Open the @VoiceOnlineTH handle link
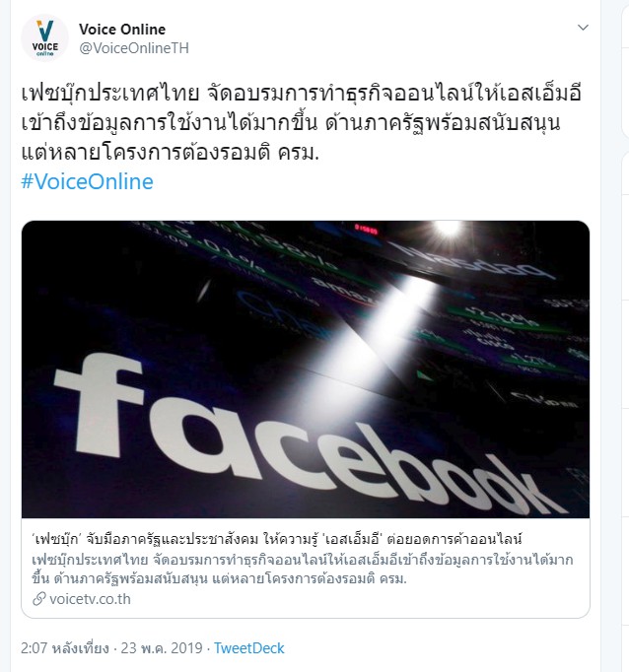This screenshot has width=629, height=672. click(134, 48)
